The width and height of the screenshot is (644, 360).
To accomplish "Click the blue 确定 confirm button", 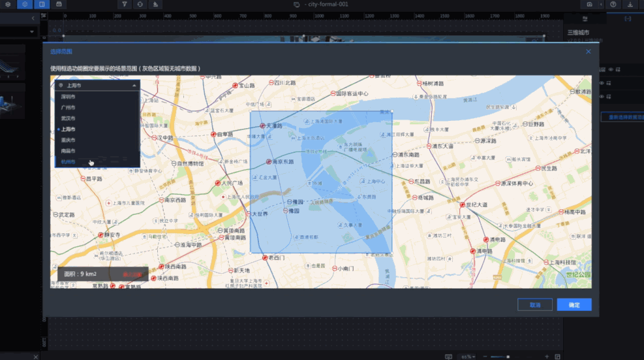I will tap(574, 305).
